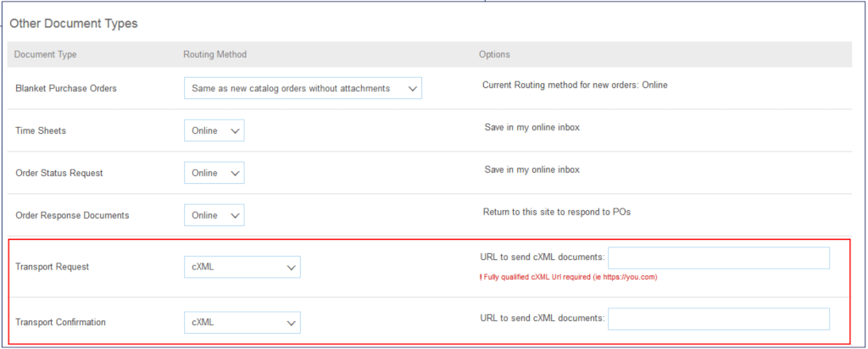This screenshot has width=868, height=349.
Task: Click the Order Status Request label
Action: pos(59,173)
